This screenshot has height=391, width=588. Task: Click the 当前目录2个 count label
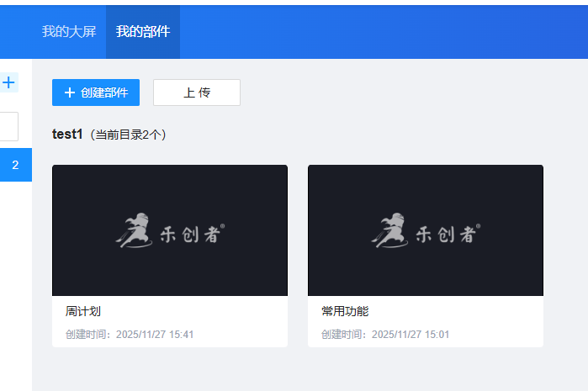129,135
